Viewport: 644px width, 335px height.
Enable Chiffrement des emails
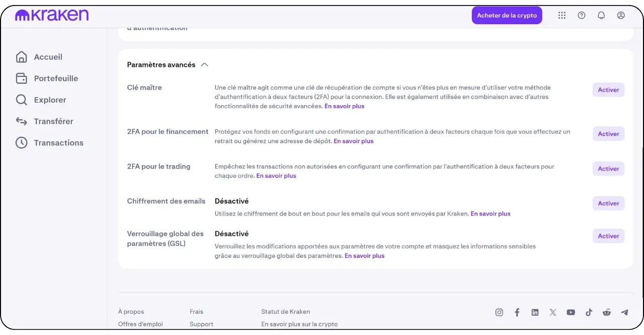[608, 203]
